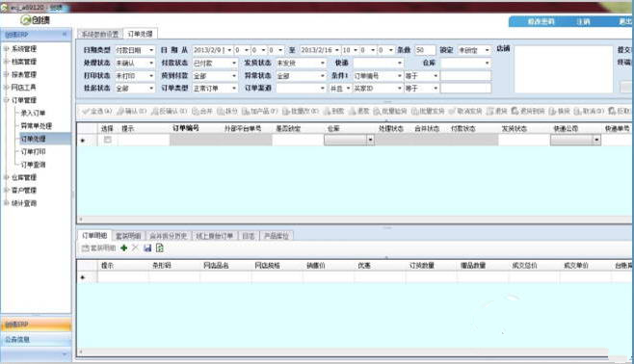634x364 pixels.
Task: Click the 取消发货 toolbar button
Action: coord(465,111)
